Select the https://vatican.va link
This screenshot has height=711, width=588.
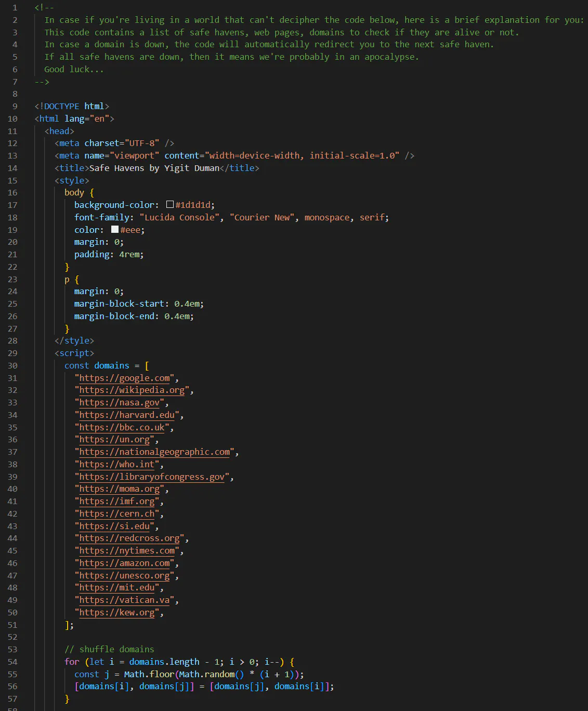(124, 600)
